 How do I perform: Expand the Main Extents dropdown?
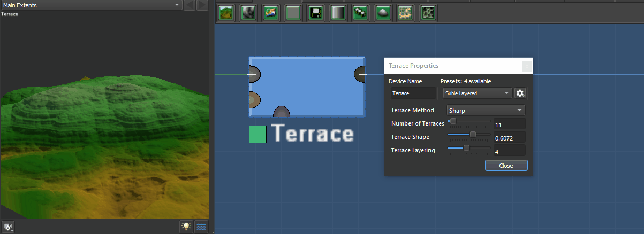(90, 5)
